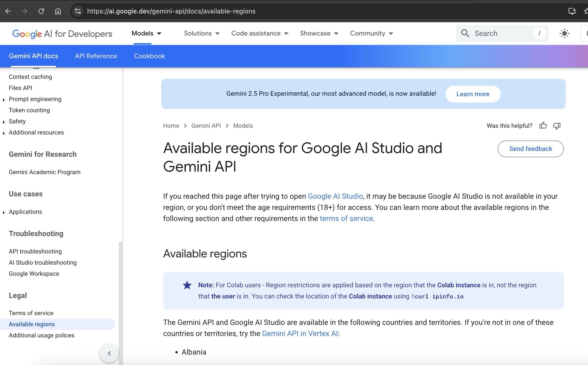Viewport: 588px width, 365px height.
Task: Switch to the Cookbook tab
Action: pos(149,56)
